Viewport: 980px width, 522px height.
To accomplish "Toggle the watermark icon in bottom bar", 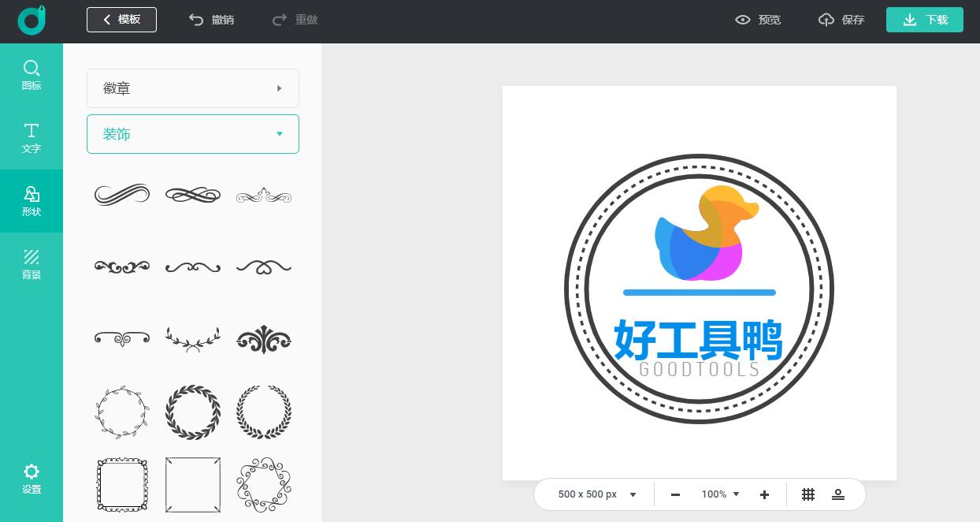I will [838, 494].
